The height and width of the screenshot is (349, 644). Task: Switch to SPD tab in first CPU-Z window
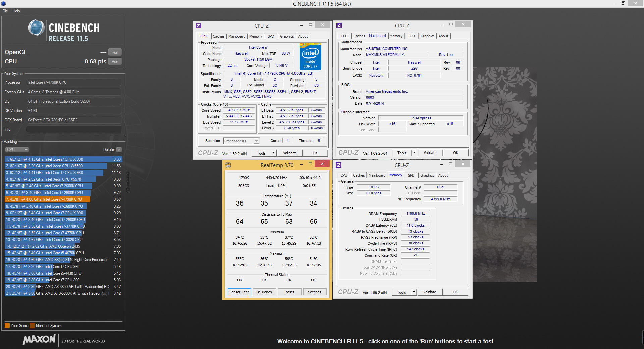[271, 36]
